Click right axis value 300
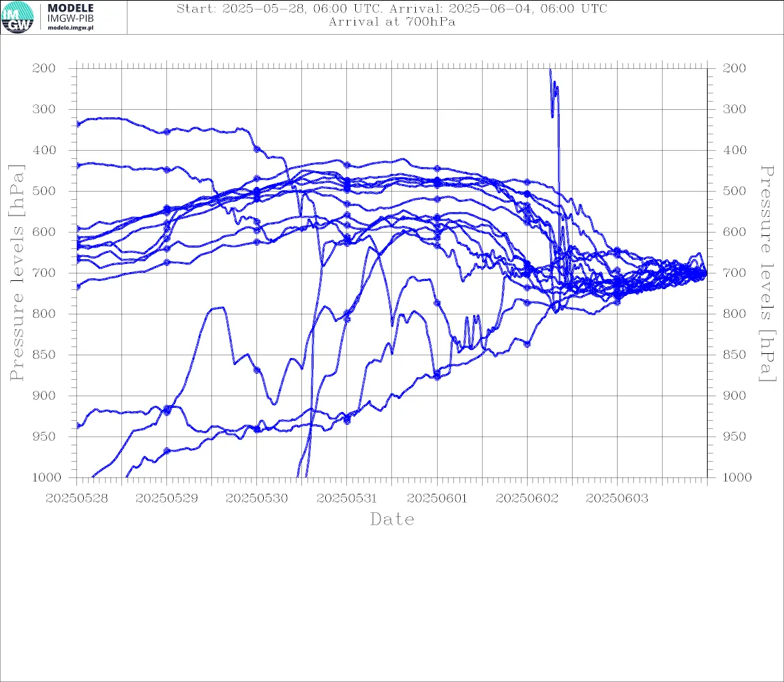 tap(734, 109)
